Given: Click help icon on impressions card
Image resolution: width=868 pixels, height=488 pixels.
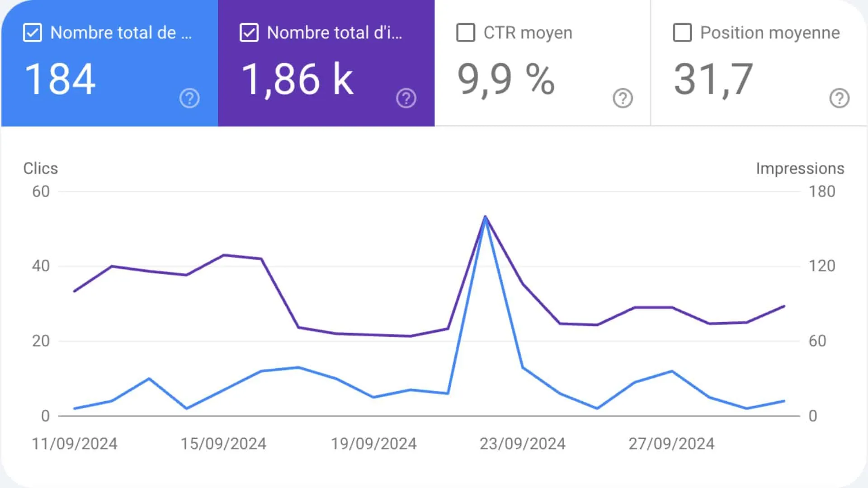Looking at the screenshot, I should coord(406,98).
